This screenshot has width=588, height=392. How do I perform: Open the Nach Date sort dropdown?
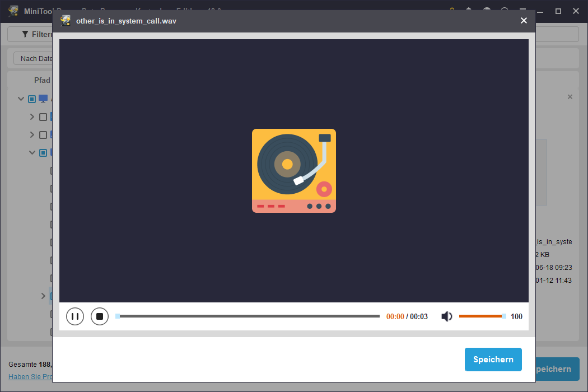34,58
